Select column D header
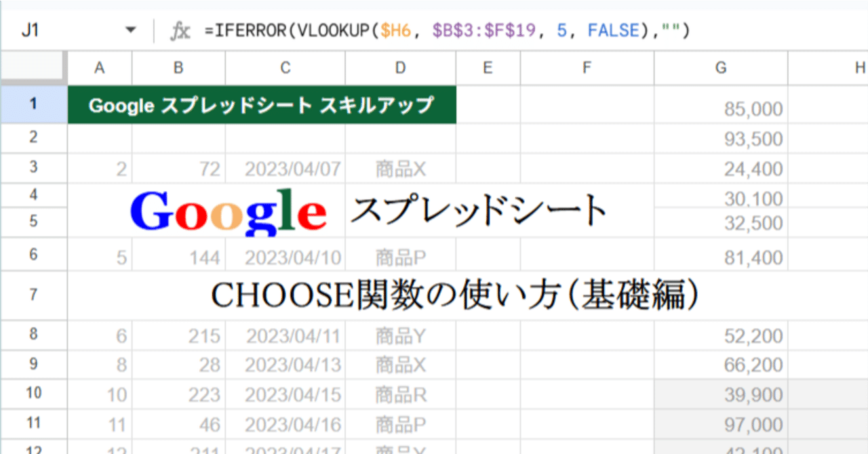The height and width of the screenshot is (454, 868). pyautogui.click(x=400, y=68)
